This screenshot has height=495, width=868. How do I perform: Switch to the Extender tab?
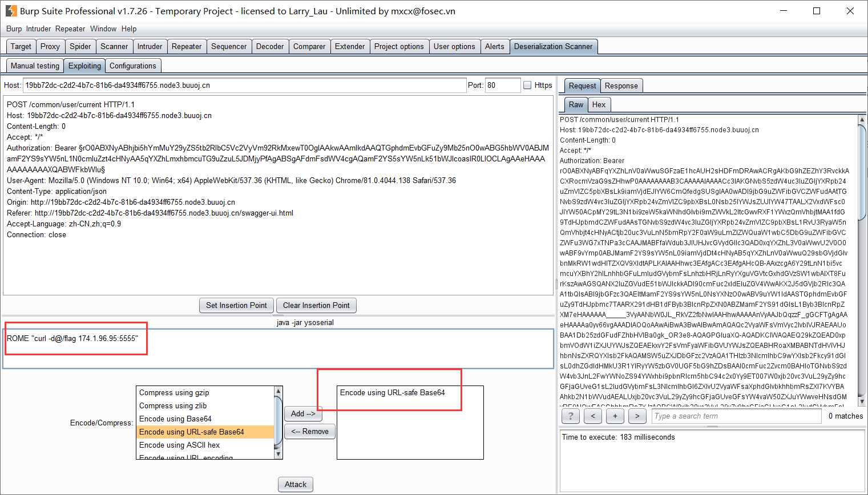click(350, 46)
